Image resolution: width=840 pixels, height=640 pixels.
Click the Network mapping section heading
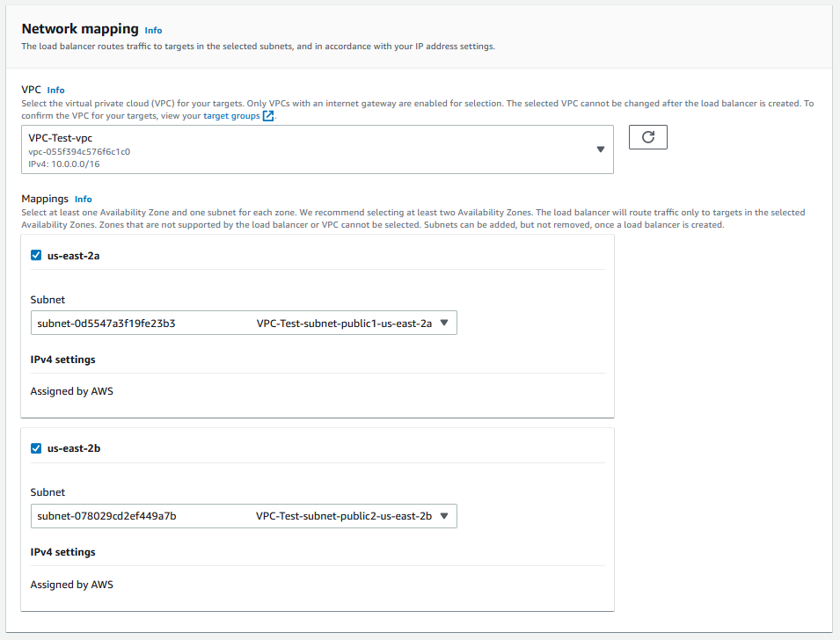(79, 29)
